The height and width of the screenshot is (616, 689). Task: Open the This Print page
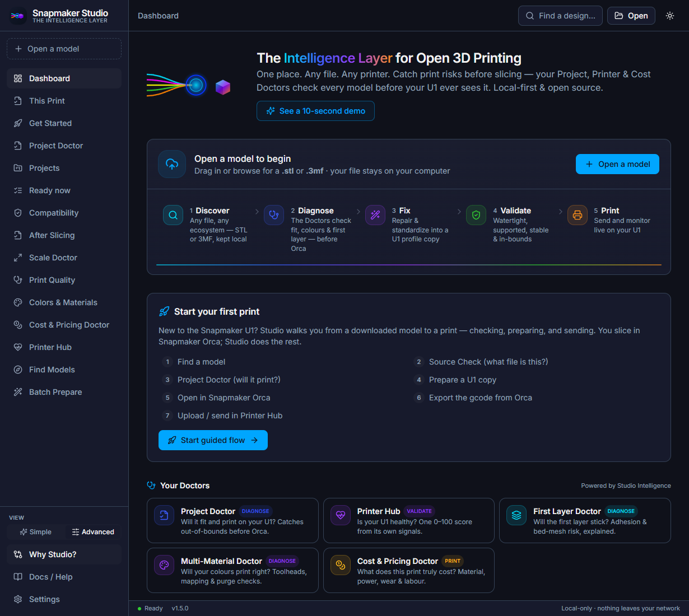coord(64,101)
